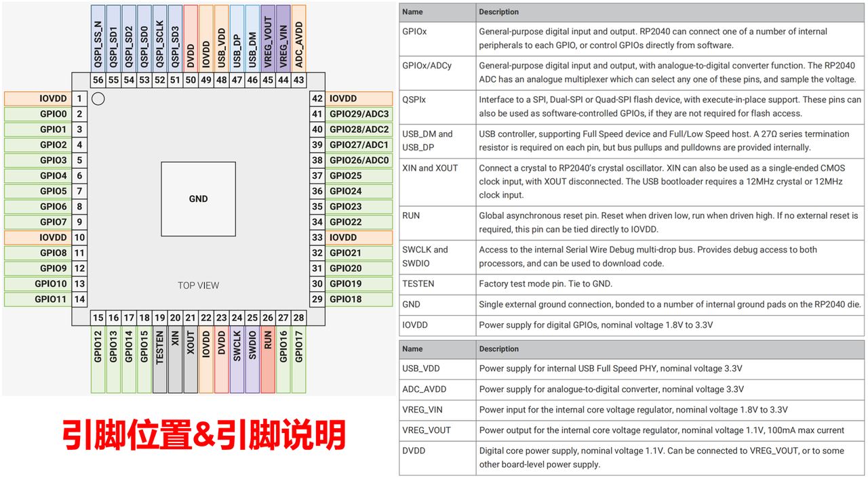Select the VREG_VOUT pin label on the chip diagram

coord(268,38)
